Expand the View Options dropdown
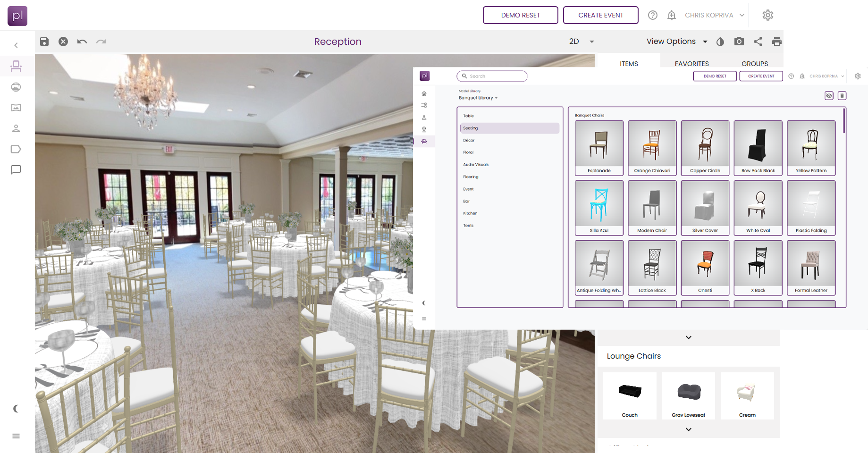 (x=677, y=42)
